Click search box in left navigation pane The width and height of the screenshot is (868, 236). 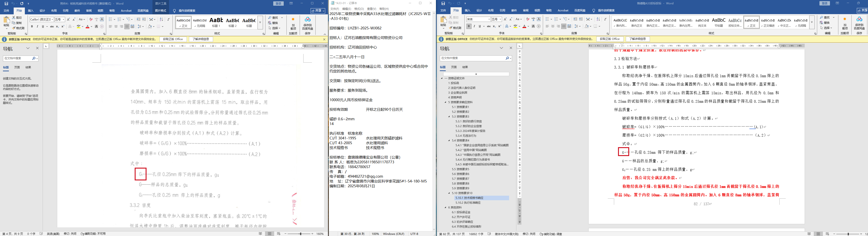coord(21,58)
